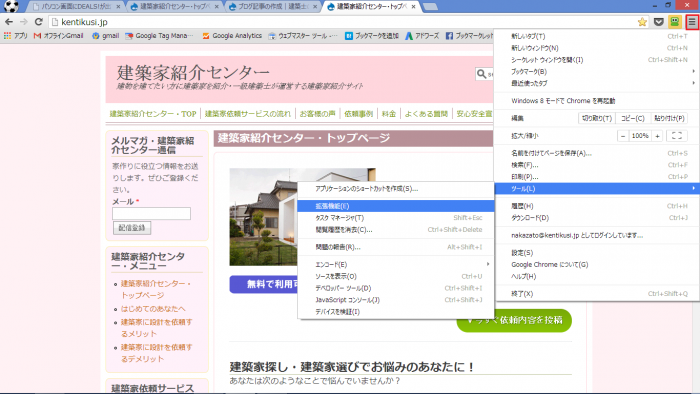
Task: Click the Chrome hamburger menu icon
Action: click(x=692, y=22)
